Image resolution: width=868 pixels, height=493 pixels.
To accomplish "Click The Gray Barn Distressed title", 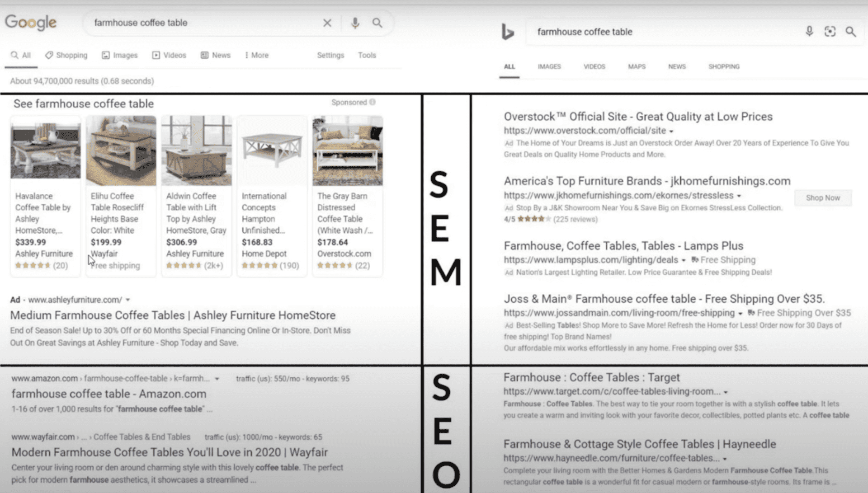I will pyautogui.click(x=345, y=213).
